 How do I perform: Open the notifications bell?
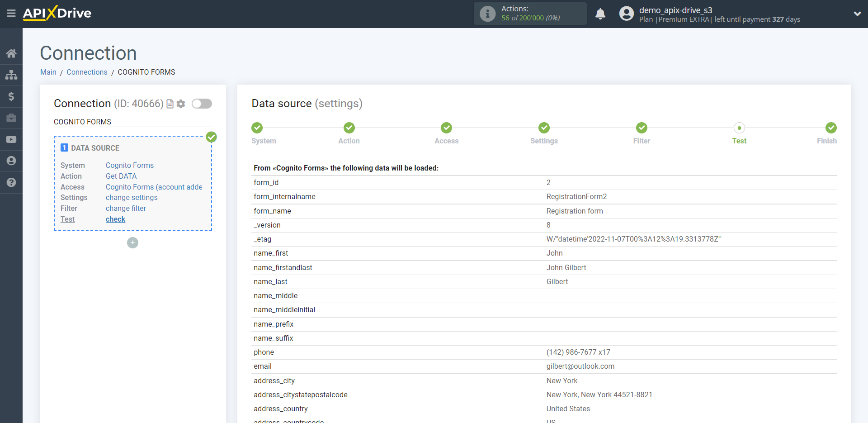[x=600, y=14]
